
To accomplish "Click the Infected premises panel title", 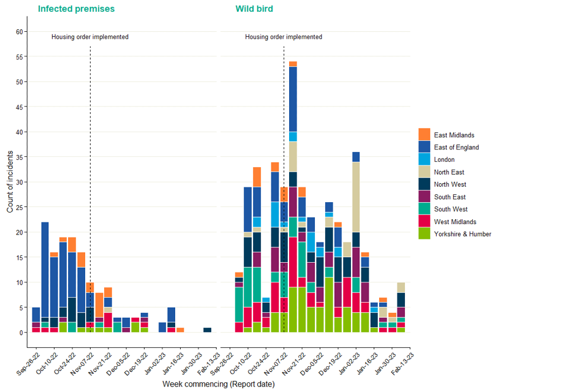I will click(x=75, y=9).
